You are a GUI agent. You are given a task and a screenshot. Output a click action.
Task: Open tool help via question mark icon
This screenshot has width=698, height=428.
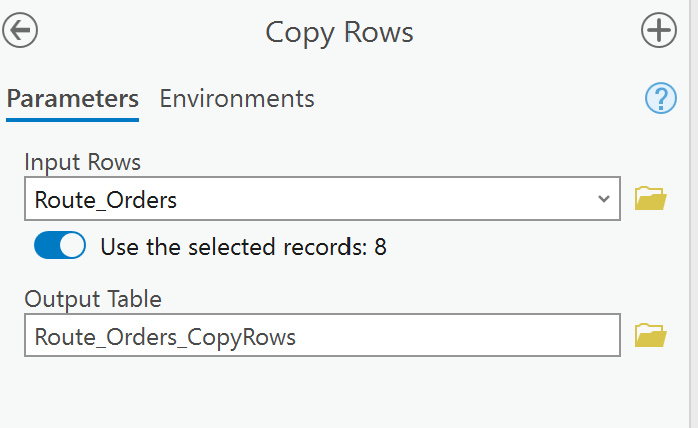click(661, 98)
